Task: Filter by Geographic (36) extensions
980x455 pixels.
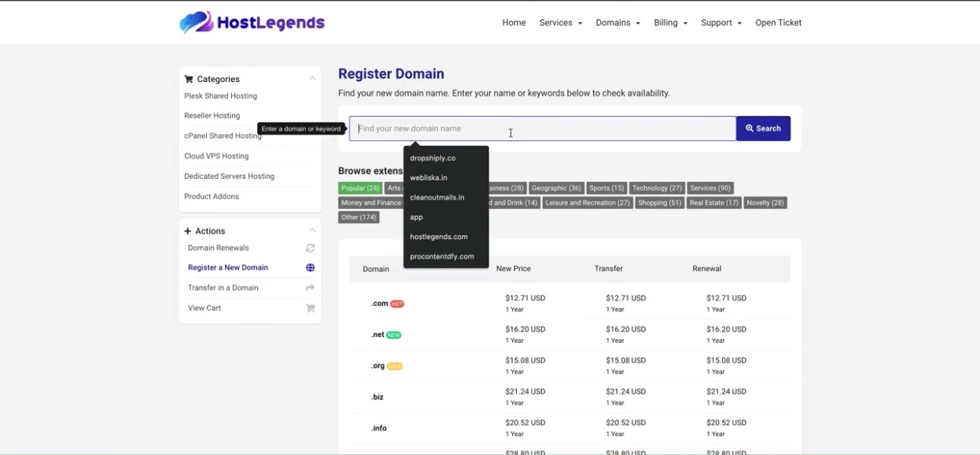Action: coord(556,188)
